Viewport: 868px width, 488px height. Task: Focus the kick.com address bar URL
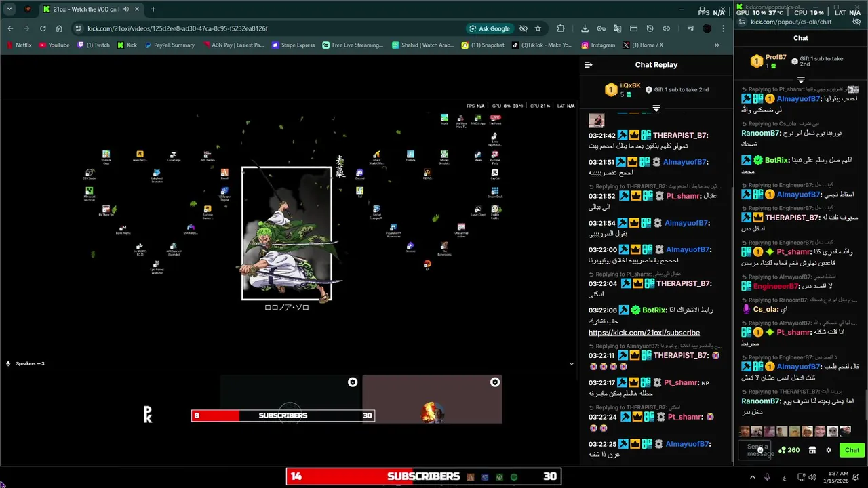pyautogui.click(x=178, y=28)
